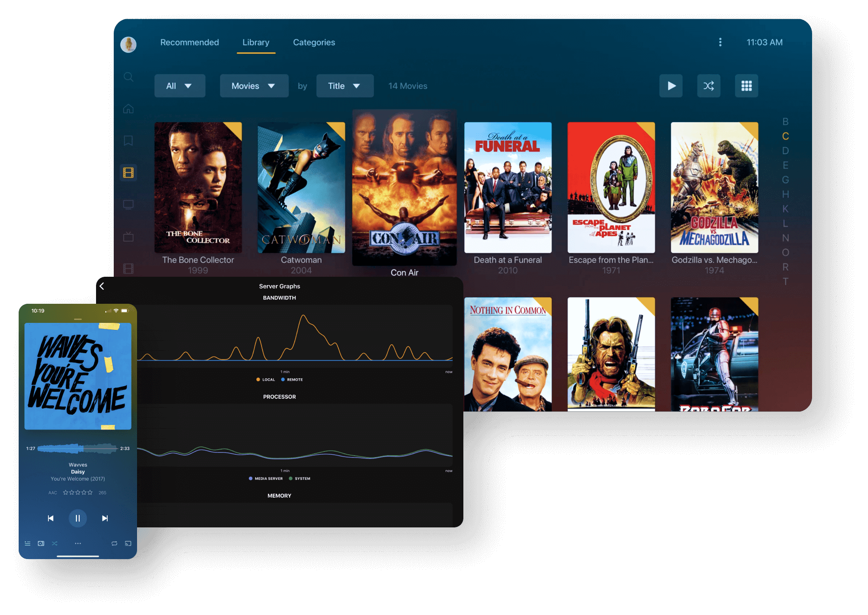The height and width of the screenshot is (615, 868).
Task: Open the play queue list icon
Action: [x=28, y=543]
